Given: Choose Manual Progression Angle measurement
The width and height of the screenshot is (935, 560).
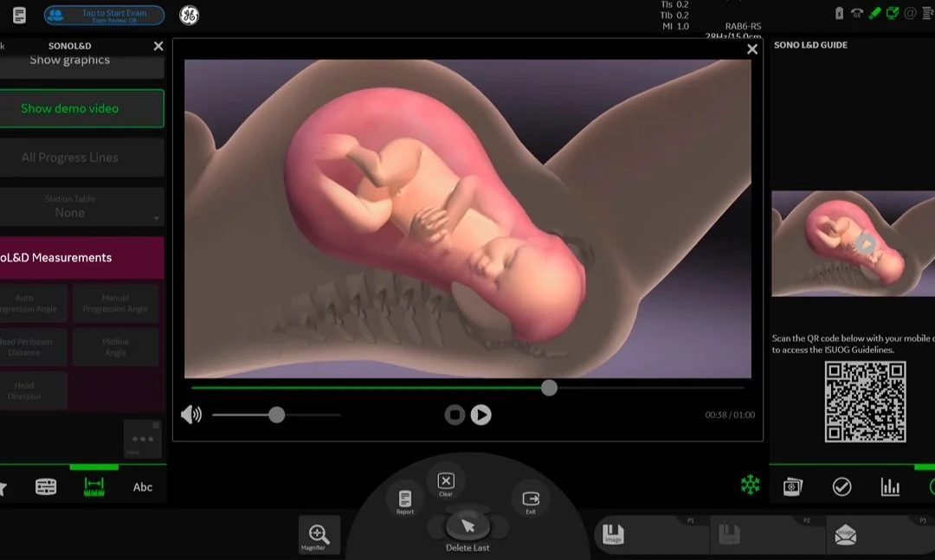Looking at the screenshot, I should (116, 304).
